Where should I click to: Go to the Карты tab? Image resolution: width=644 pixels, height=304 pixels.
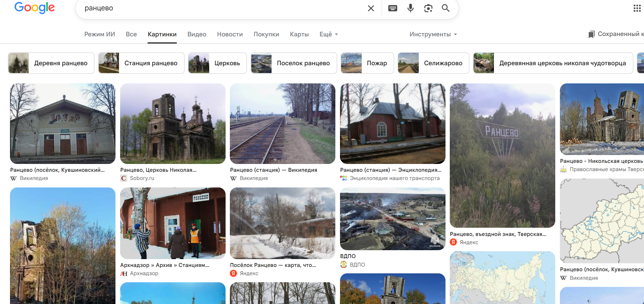299,34
